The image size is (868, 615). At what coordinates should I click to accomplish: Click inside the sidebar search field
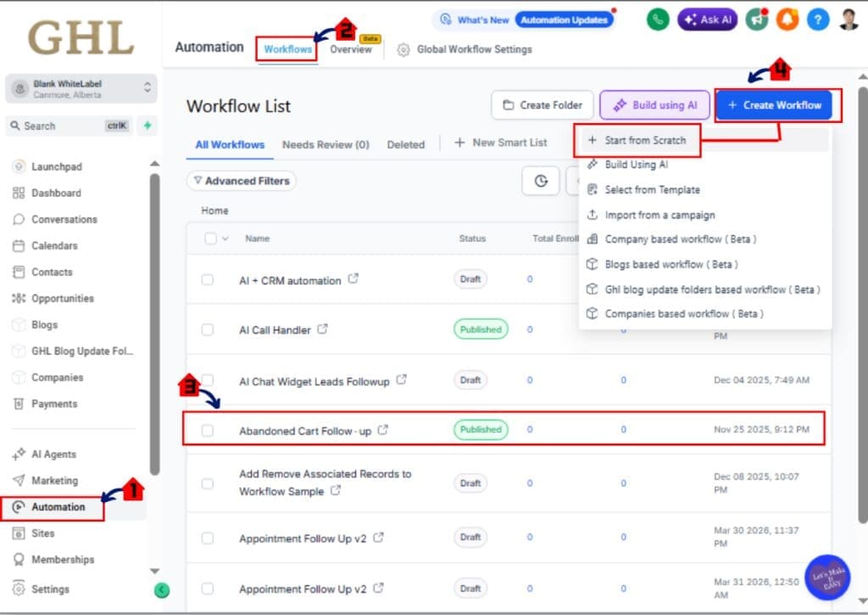tap(68, 126)
